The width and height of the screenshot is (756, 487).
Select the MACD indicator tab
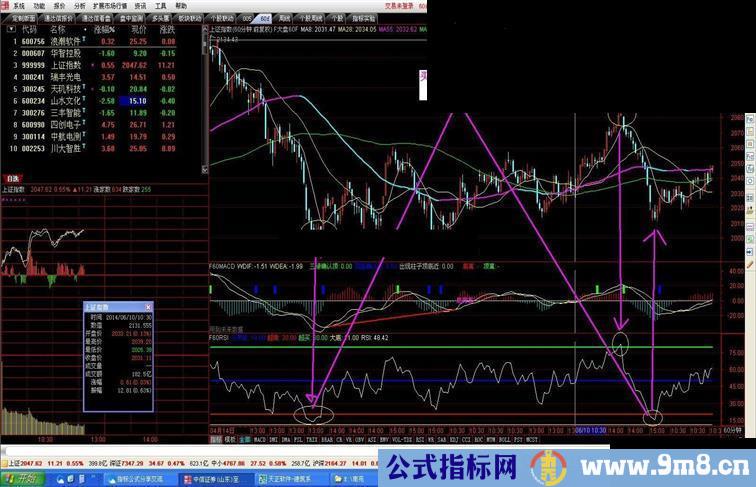tap(260, 438)
